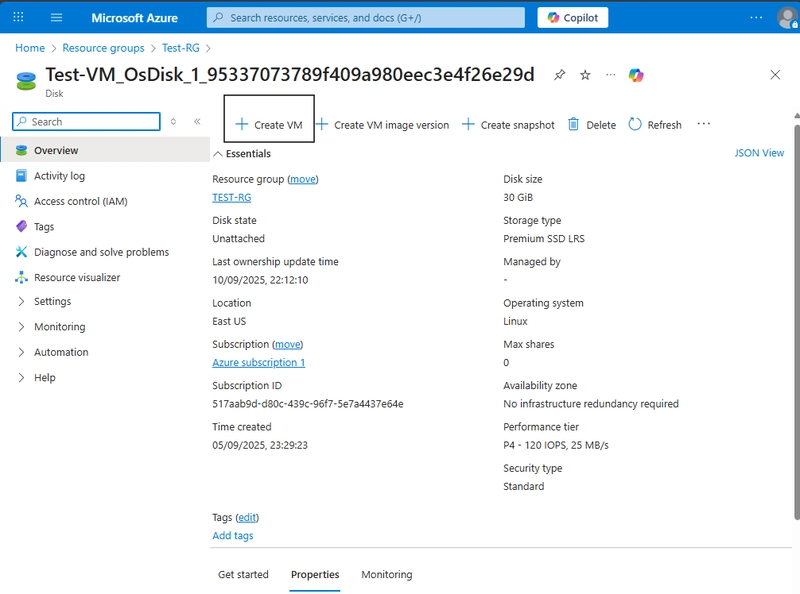
Task: Click Create snapshot
Action: coord(508,125)
